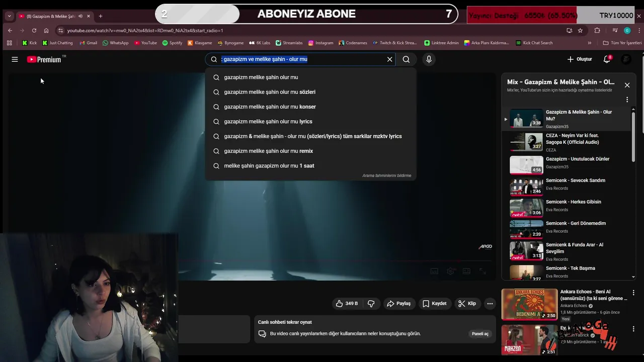Open the YouTube hamburger guide menu

point(15,59)
